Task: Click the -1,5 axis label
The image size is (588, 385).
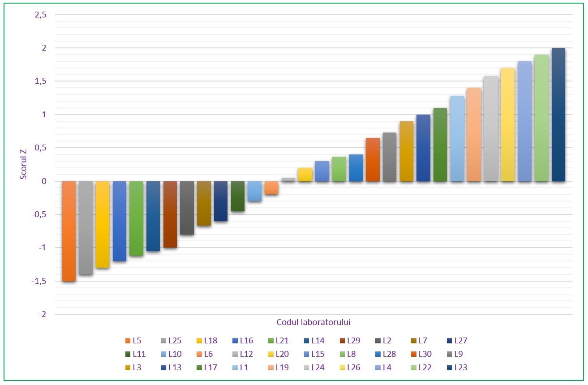Action: pyautogui.click(x=39, y=281)
